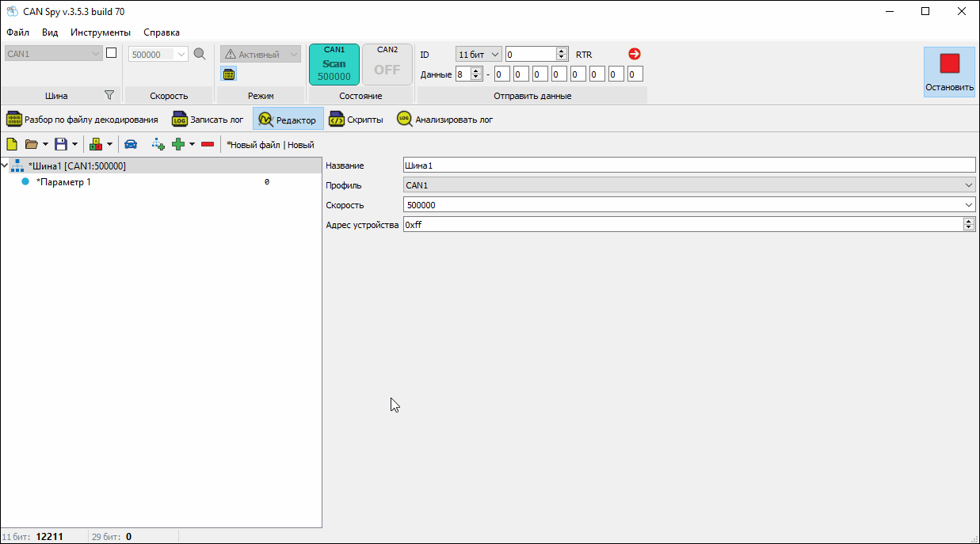980x544 pixels.
Task: Click the red minus remove icon
Action: point(208,144)
